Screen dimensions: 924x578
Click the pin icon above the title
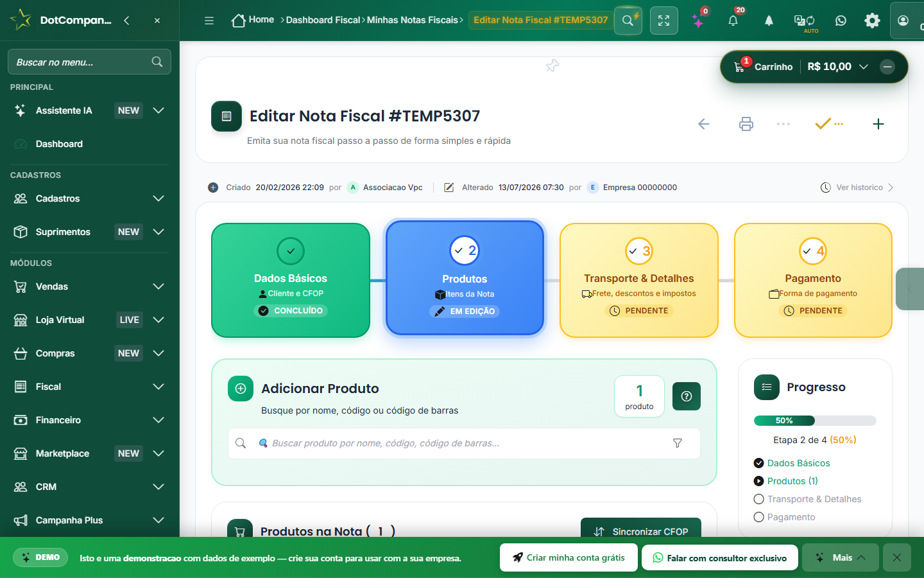(x=552, y=66)
